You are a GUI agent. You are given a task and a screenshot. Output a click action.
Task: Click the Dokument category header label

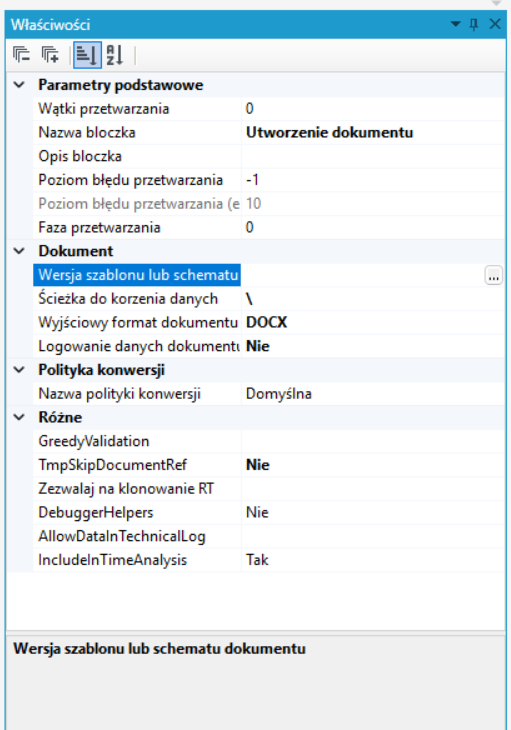[75, 251]
